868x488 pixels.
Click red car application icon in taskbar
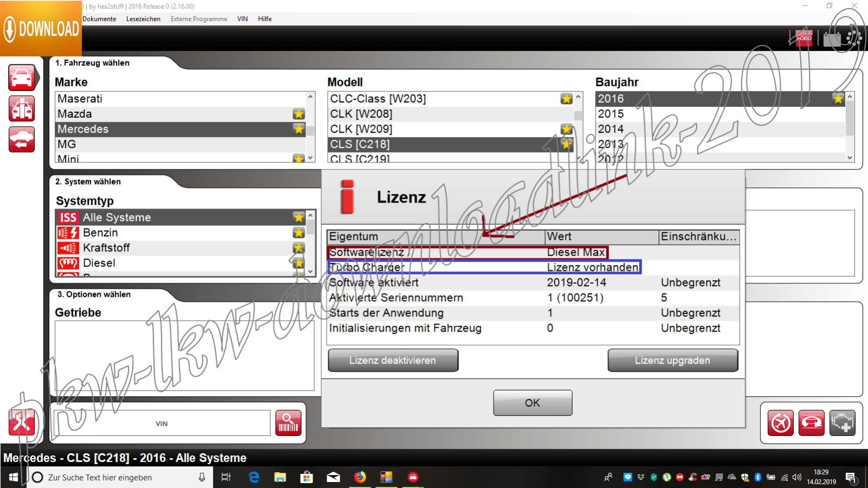(413, 477)
